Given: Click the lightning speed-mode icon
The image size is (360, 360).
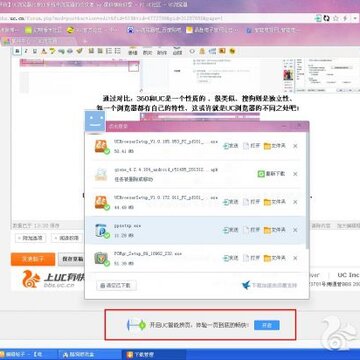Looking at the screenshot, I should pyautogui.click(x=345, y=18).
